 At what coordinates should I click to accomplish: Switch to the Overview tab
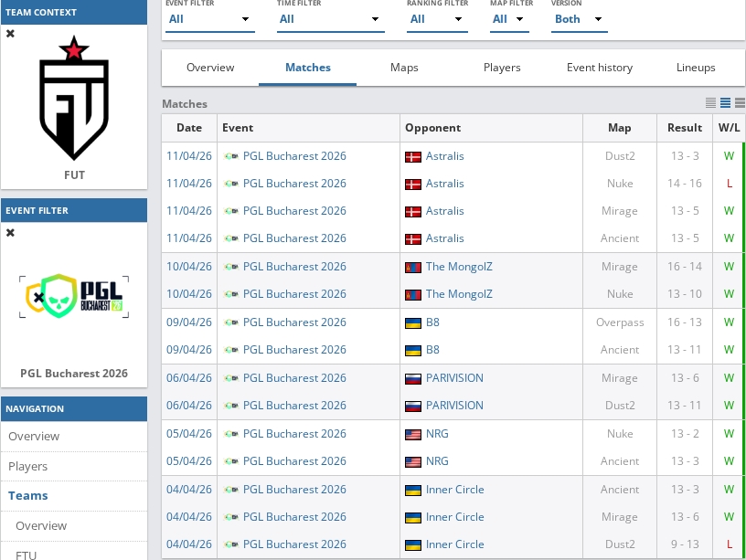(210, 68)
